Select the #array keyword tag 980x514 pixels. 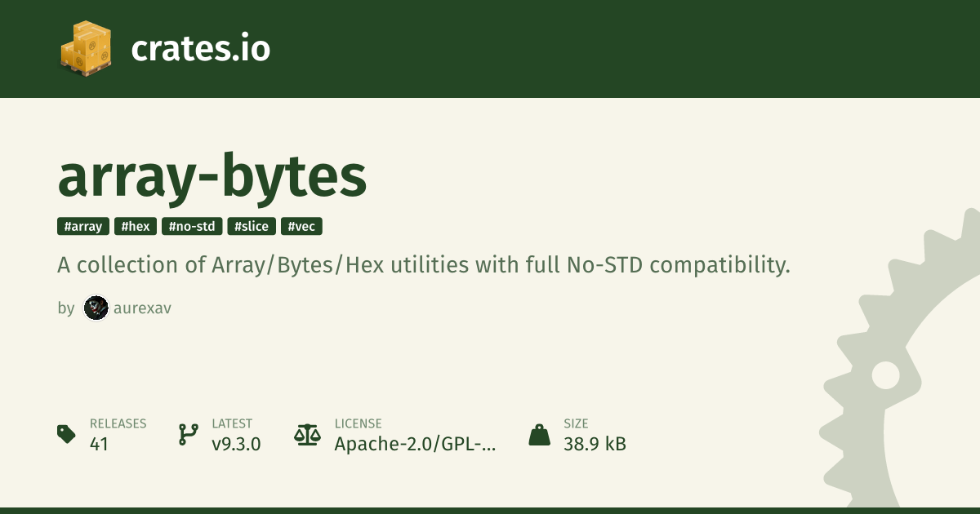click(83, 227)
